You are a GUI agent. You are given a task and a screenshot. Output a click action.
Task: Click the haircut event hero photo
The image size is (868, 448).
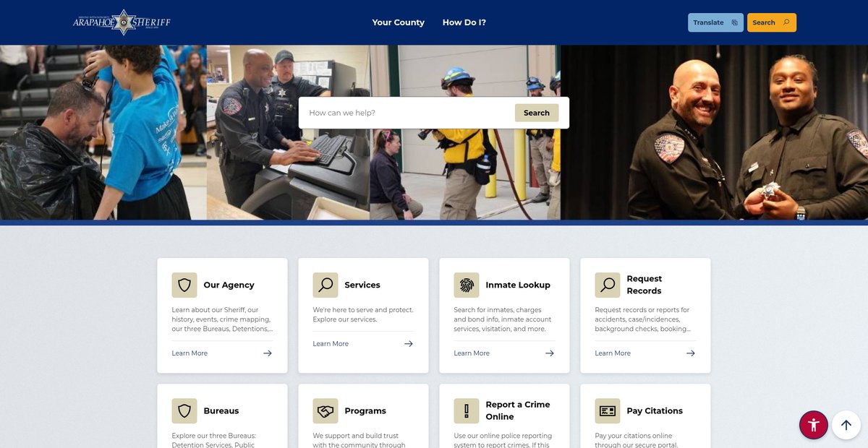click(x=103, y=132)
